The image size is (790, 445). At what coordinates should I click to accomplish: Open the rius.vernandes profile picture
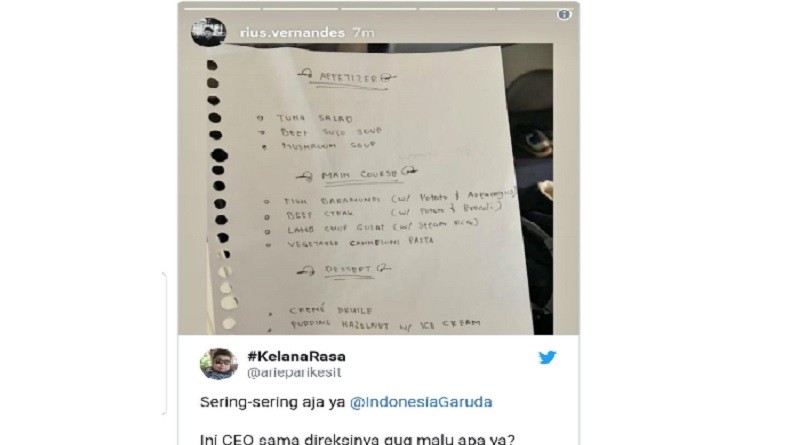[x=208, y=32]
